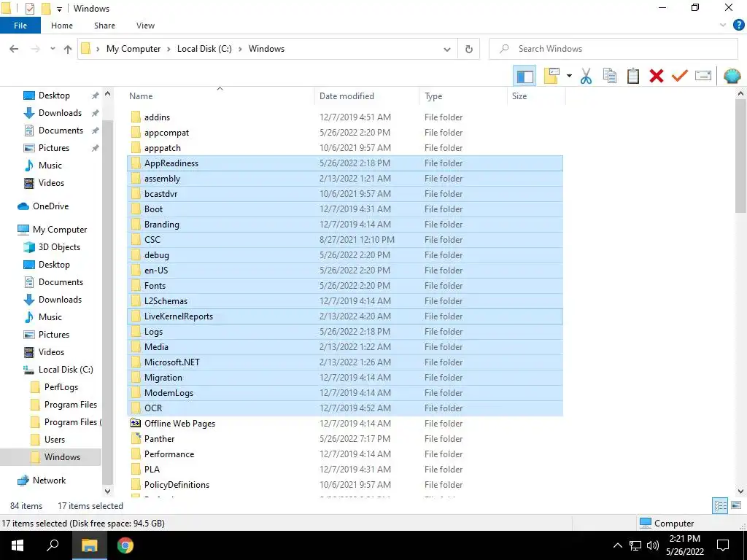Image resolution: width=747 pixels, height=560 pixels.
Task: Click inside the Search Windows box
Action: coord(613,49)
